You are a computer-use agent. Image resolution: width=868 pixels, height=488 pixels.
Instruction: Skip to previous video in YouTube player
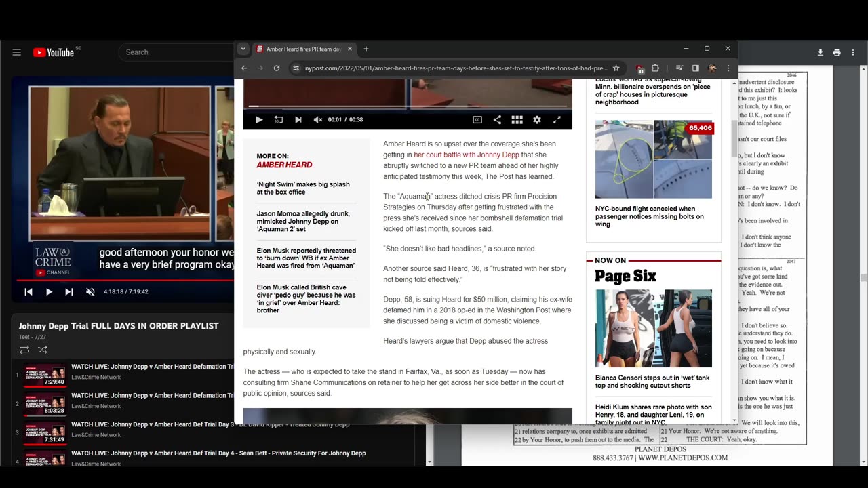click(28, 291)
